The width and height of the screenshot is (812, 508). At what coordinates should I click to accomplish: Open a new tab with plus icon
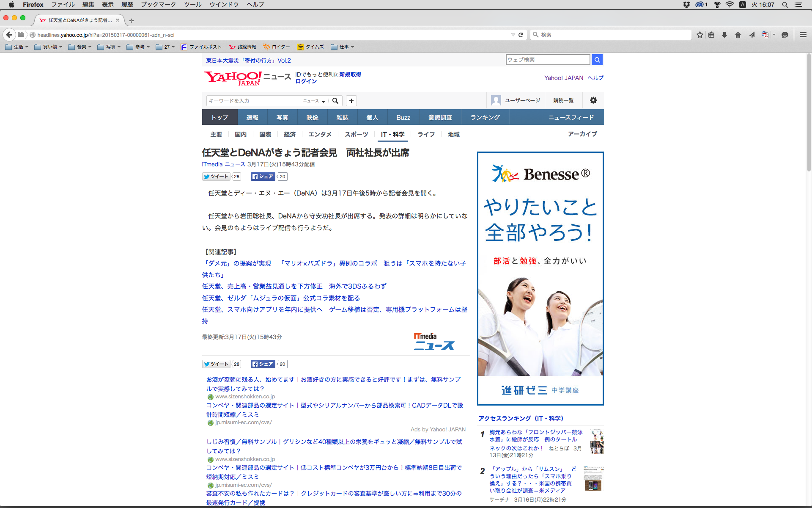(x=132, y=20)
